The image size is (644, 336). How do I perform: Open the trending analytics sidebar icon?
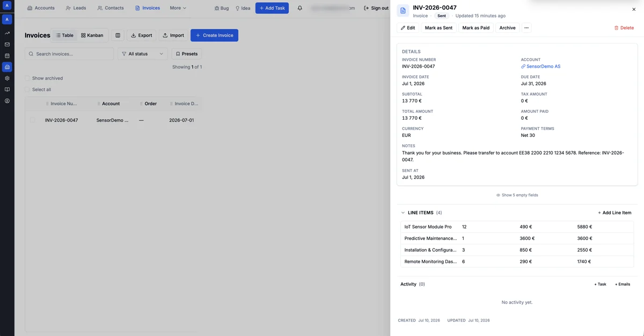7,33
